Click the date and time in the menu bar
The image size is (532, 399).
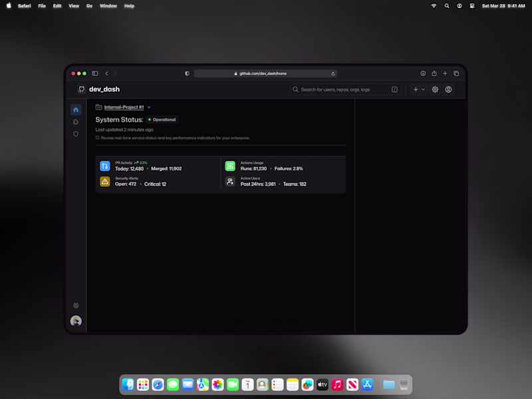(503, 6)
